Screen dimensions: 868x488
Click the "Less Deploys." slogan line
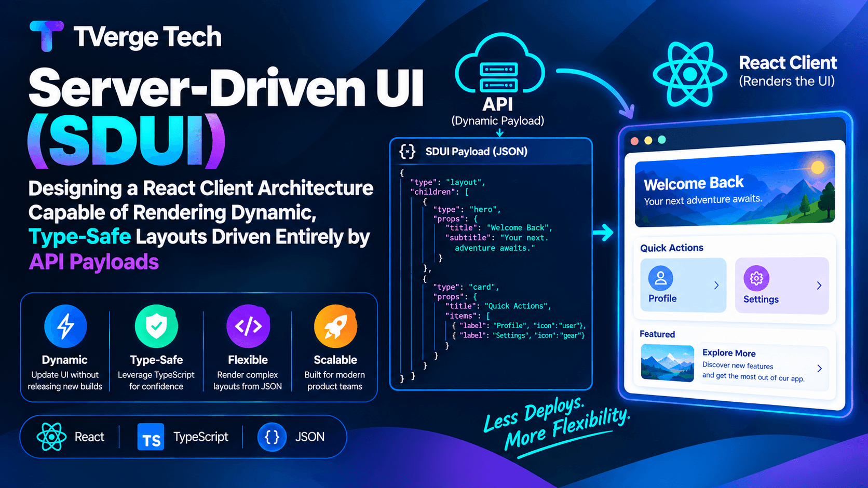point(534,414)
